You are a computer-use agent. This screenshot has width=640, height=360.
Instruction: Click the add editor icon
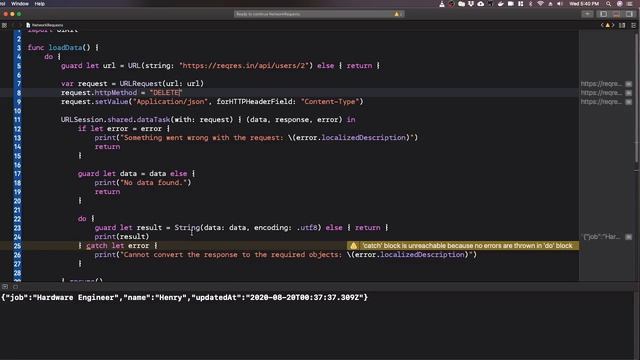[x=633, y=25]
